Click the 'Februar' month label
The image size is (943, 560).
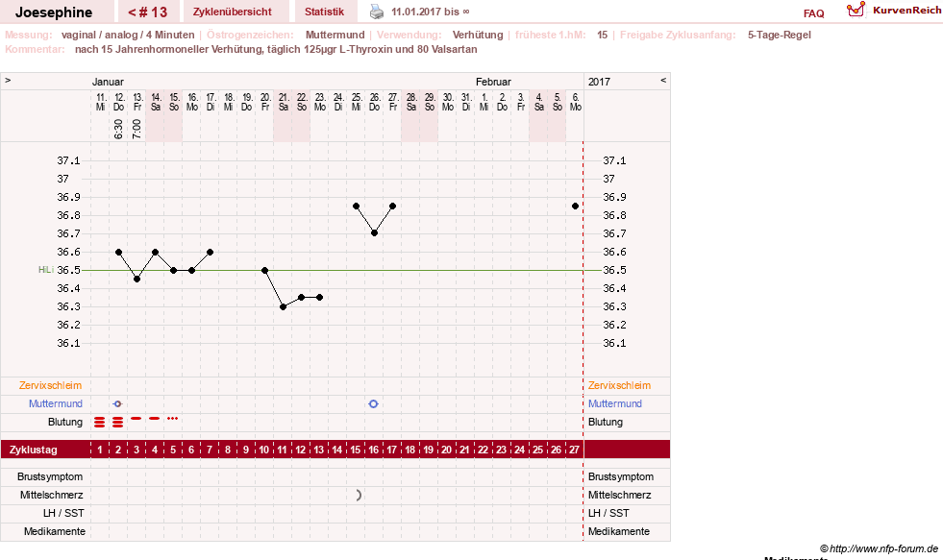tap(493, 82)
